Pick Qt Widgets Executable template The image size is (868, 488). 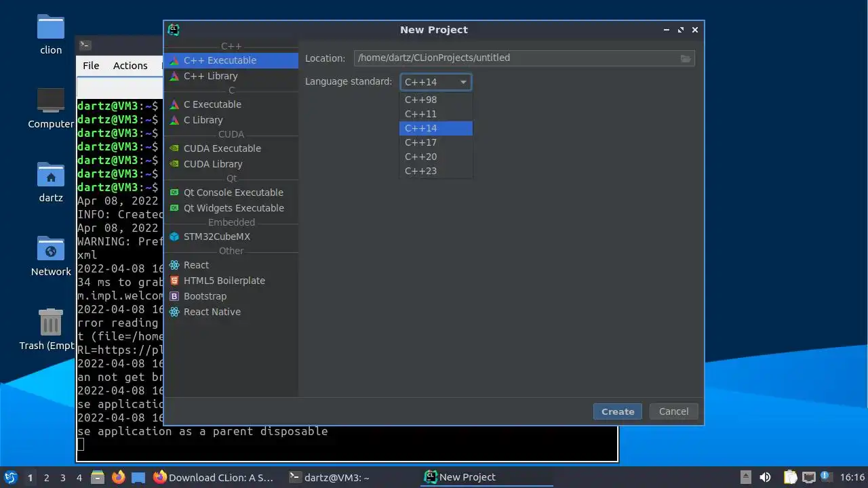(x=231, y=208)
